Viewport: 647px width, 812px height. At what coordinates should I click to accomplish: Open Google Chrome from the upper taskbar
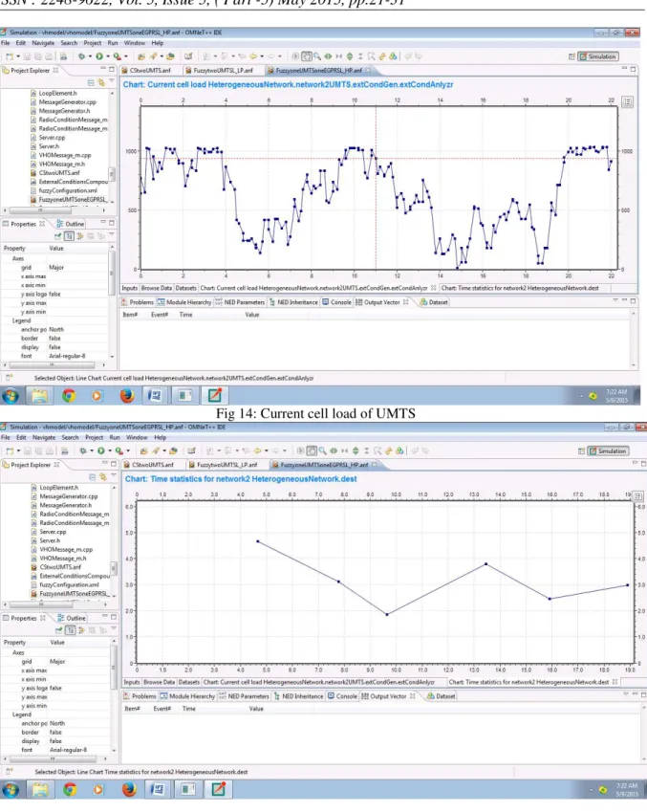pyautogui.click(x=68, y=396)
